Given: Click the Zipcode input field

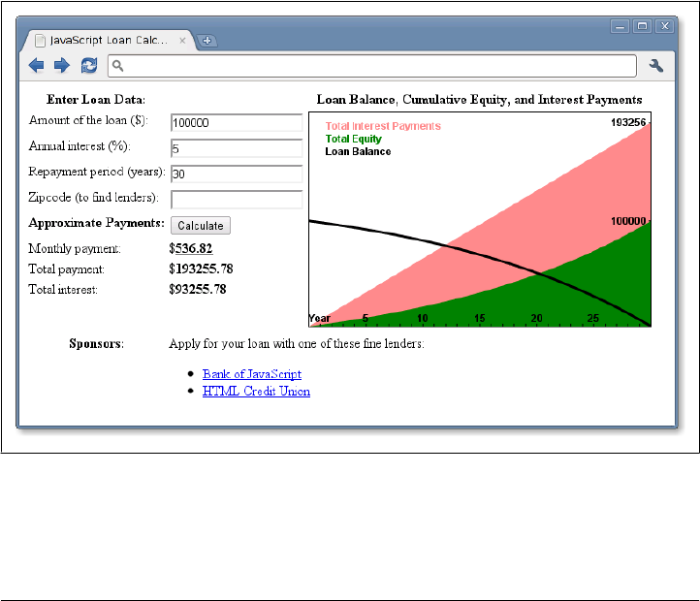Looking at the screenshot, I should tap(237, 200).
